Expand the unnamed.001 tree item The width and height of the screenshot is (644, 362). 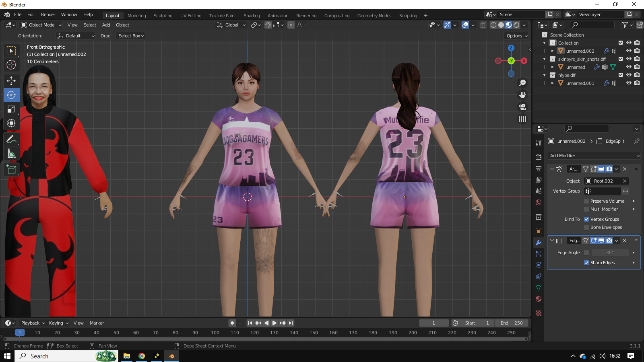coord(553,83)
